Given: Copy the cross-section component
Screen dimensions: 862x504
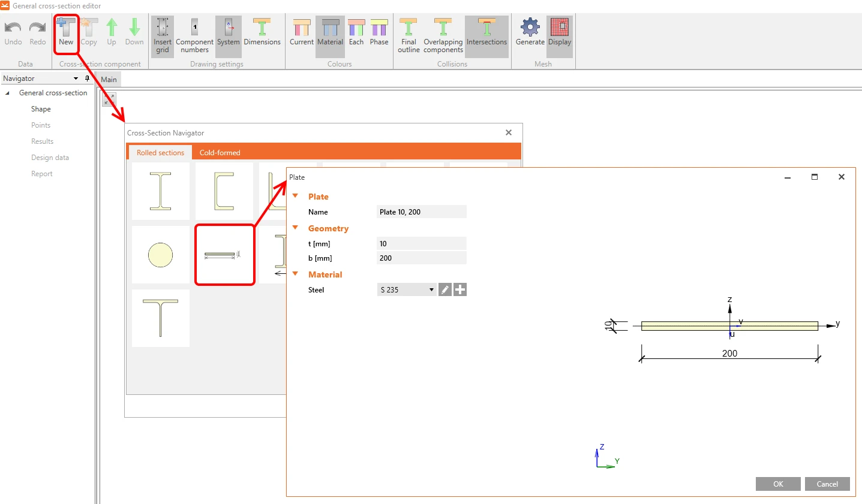Looking at the screenshot, I should click(89, 32).
